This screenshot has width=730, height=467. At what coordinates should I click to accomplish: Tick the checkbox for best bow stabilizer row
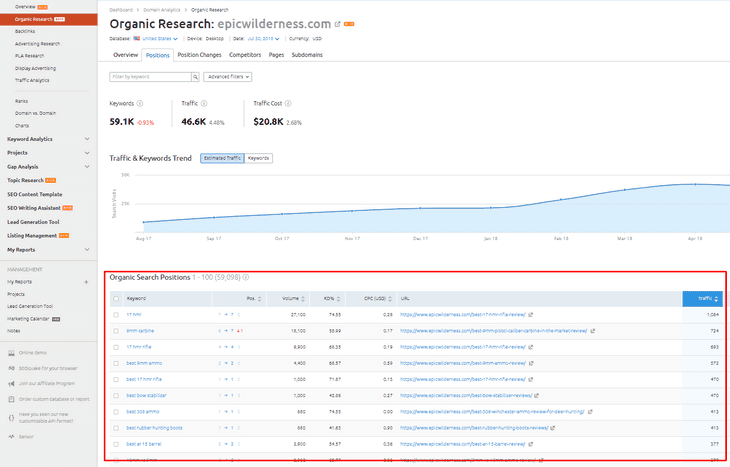point(116,396)
